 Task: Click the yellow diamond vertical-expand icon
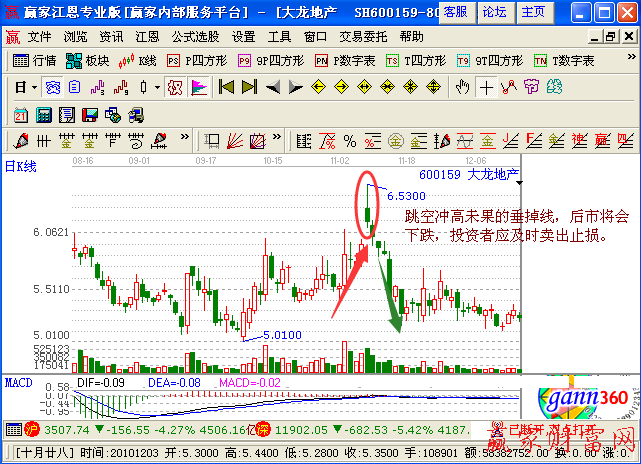coord(433,87)
